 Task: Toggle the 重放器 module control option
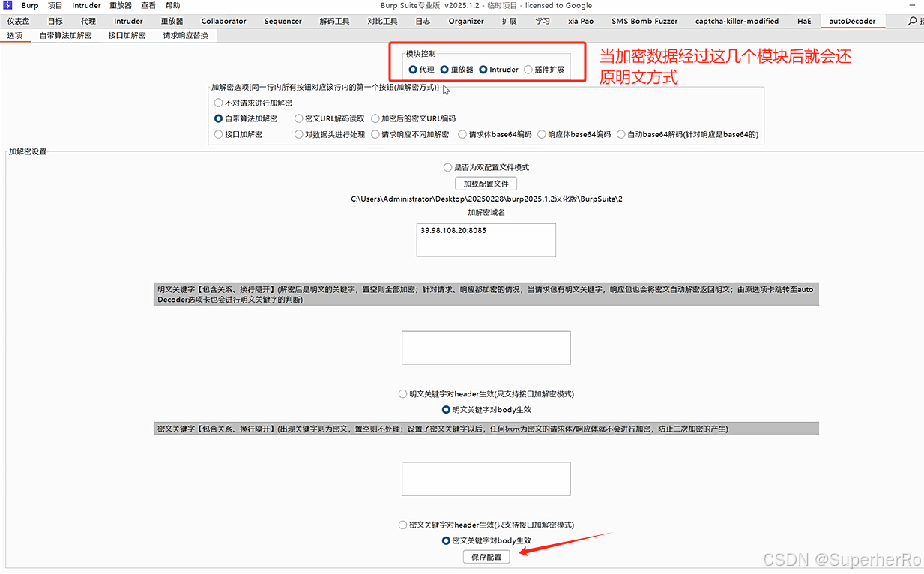point(456,70)
